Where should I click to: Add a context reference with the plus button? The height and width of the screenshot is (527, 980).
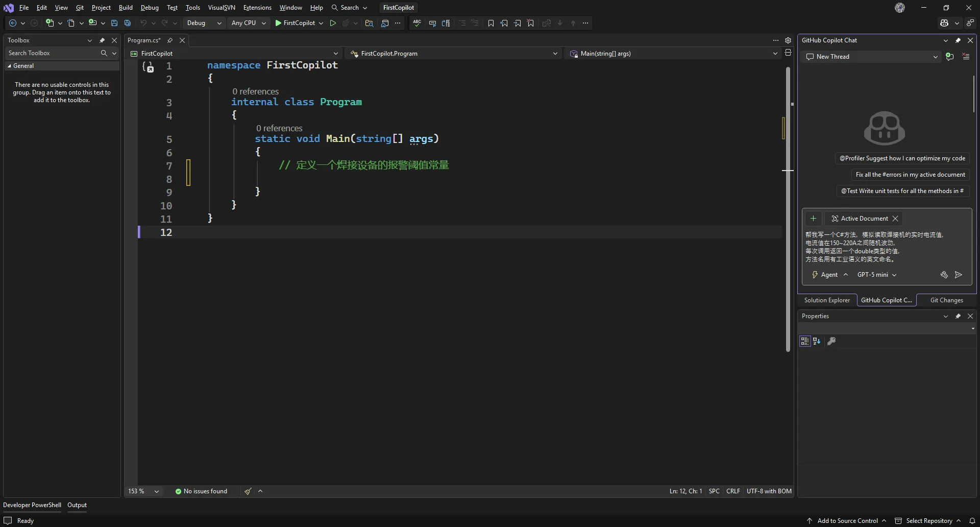(x=813, y=219)
